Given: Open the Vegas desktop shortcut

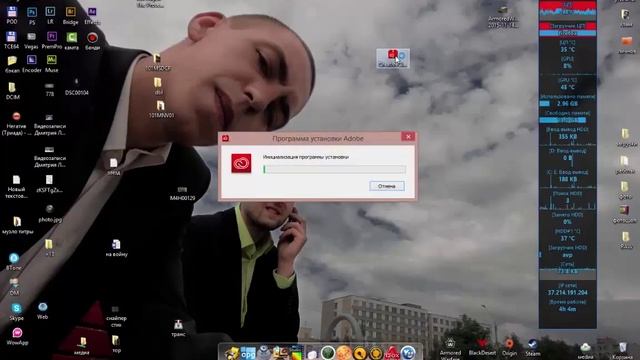Looking at the screenshot, I should 31,40.
